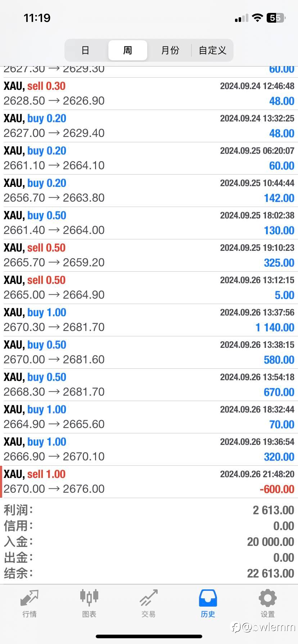The width and height of the screenshot is (298, 644).
Task: Tap the 利润 profit summary row
Action: [149, 510]
